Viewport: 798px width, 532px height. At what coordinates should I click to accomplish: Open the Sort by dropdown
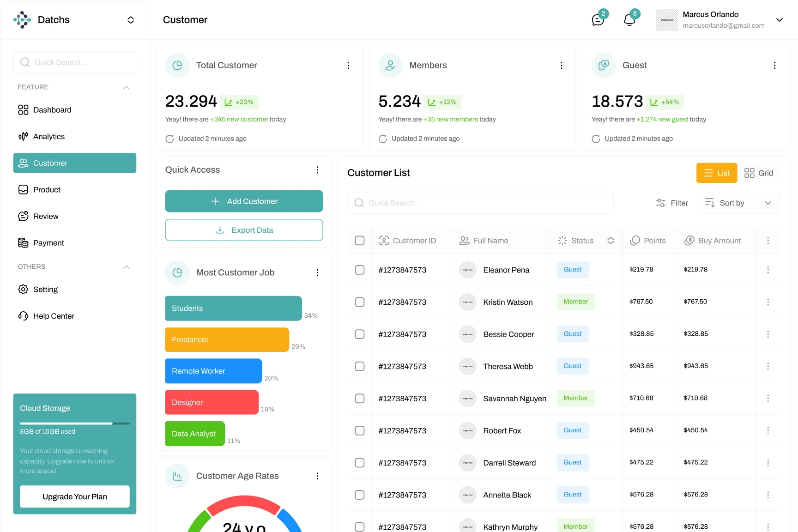coord(738,203)
